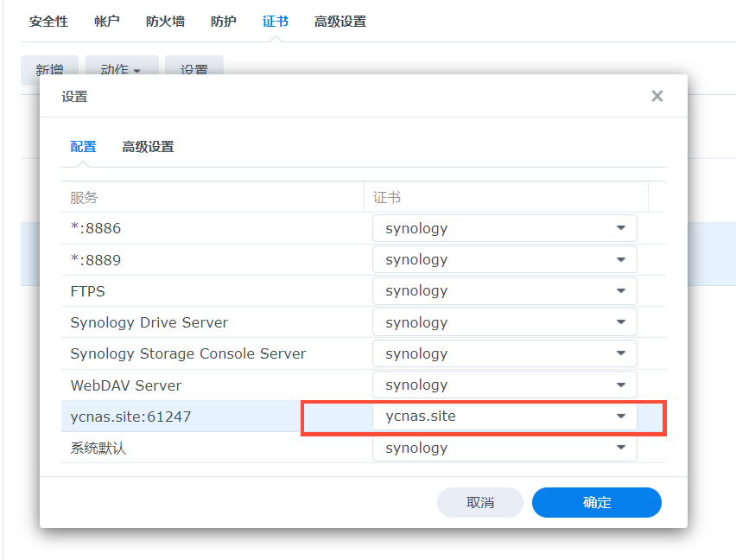Viewport: 736px width, 560px height.
Task: Select the ycnas.site:61247 service row
Action: (x=364, y=417)
